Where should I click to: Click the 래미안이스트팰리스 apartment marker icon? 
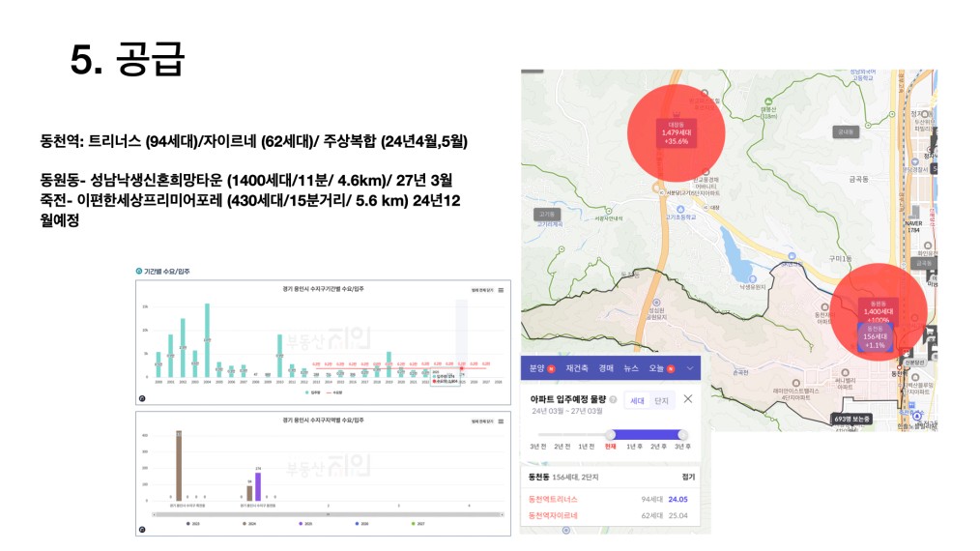[795, 383]
